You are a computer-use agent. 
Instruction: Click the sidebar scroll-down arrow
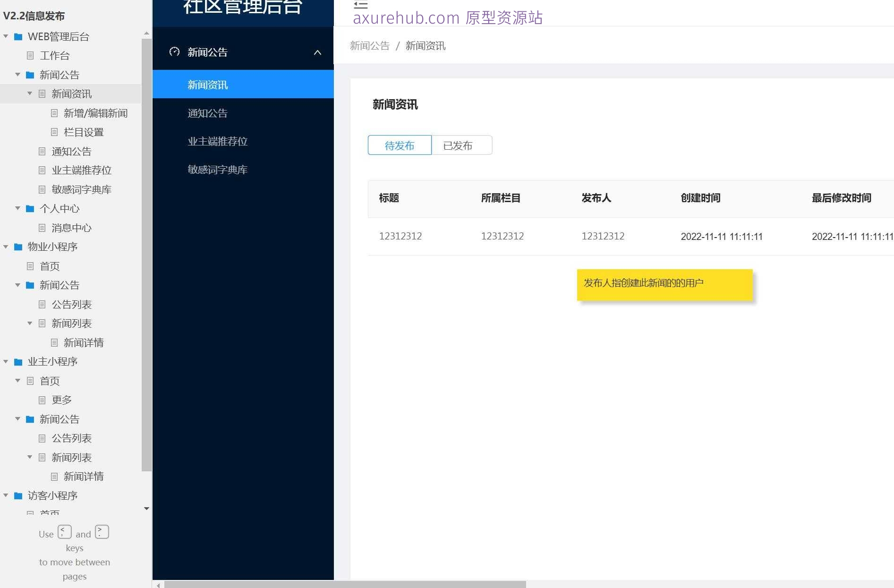[146, 509]
